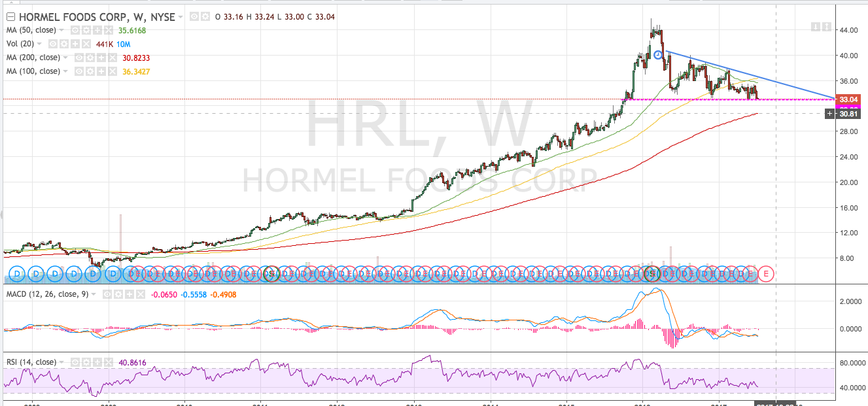Viewport: 868px width, 406px height.
Task: Click plus icon beside MA (100, close)
Action: tap(101, 71)
